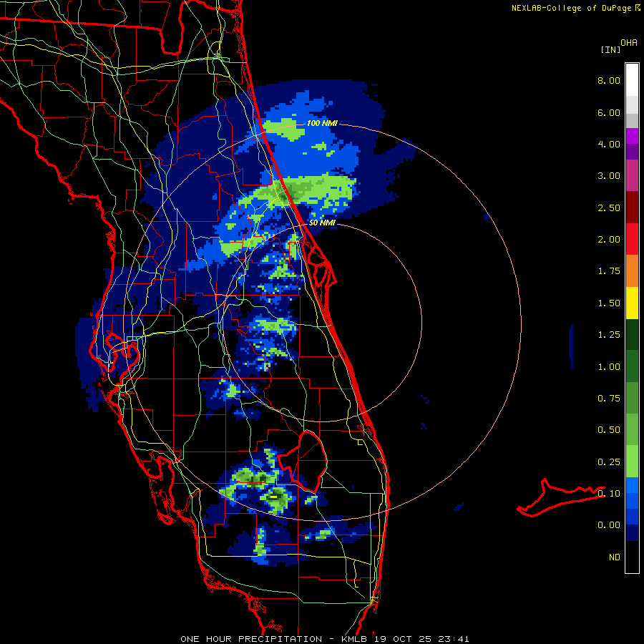This screenshot has width=644, height=644.
Task: Click the "1.00" scale value
Action: pyautogui.click(x=609, y=367)
